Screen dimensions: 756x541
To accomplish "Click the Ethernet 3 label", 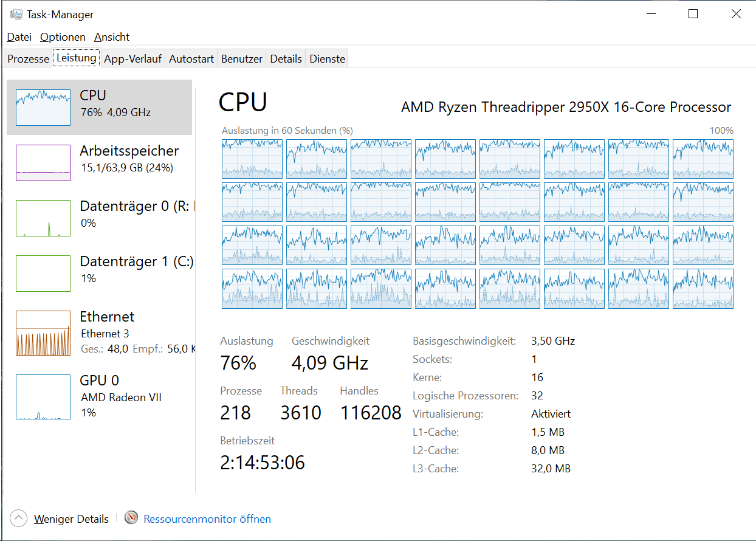I will point(105,333).
